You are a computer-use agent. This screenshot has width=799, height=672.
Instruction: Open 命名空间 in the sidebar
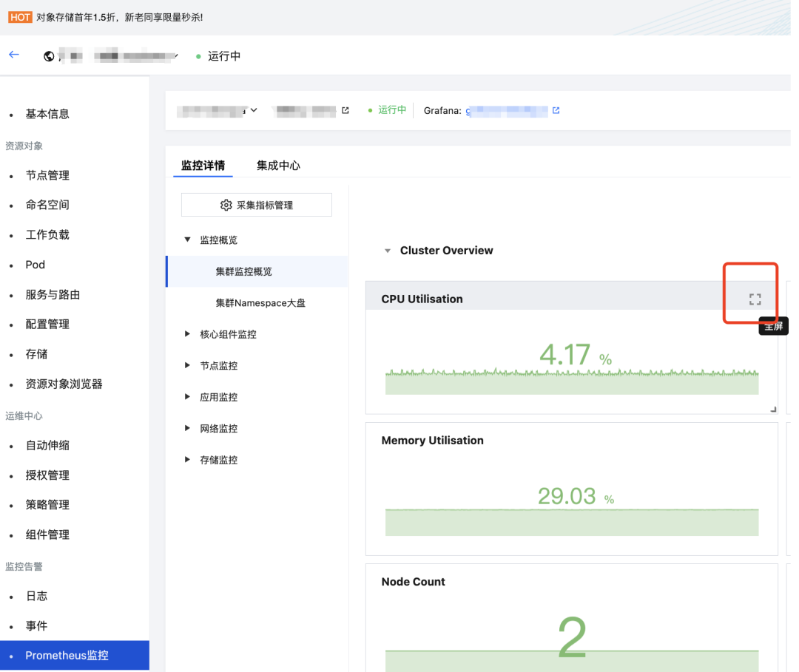[47, 206]
